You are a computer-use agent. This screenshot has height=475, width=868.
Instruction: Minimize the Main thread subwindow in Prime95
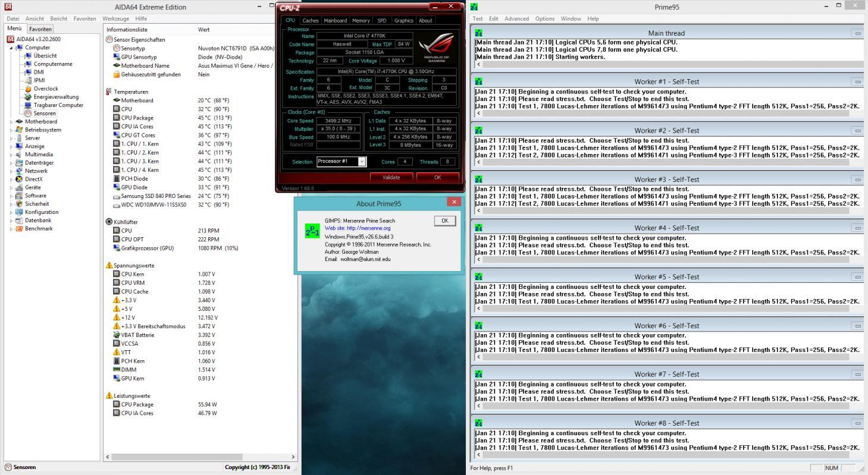pyautogui.click(x=857, y=33)
